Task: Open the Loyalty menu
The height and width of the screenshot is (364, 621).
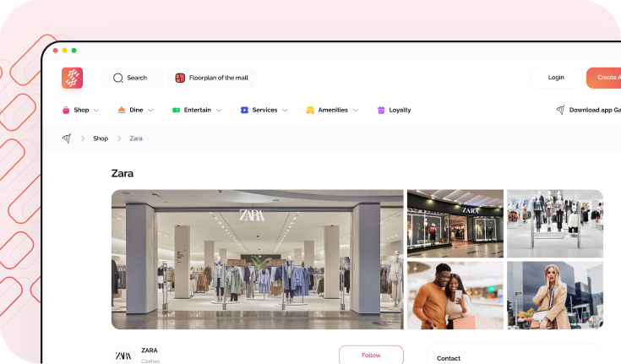Action: [394, 110]
